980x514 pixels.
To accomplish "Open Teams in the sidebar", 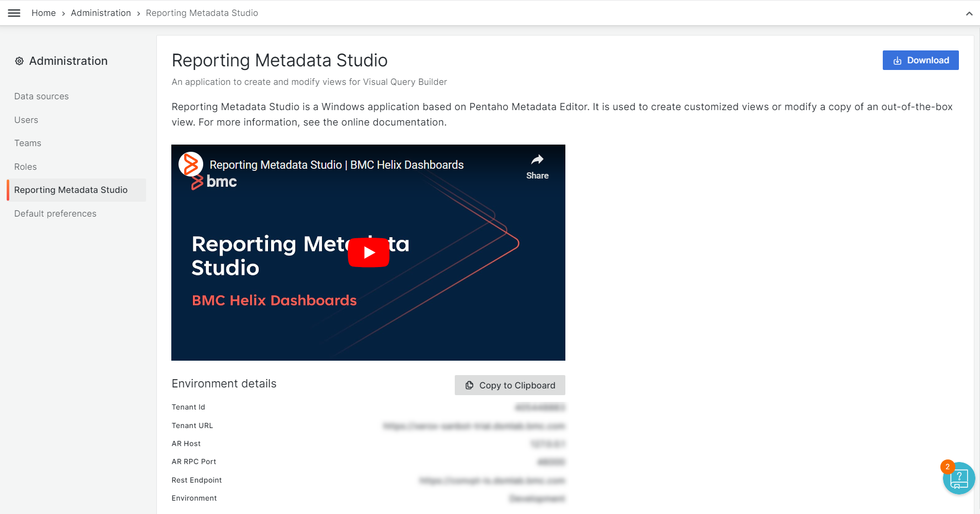I will pos(28,143).
